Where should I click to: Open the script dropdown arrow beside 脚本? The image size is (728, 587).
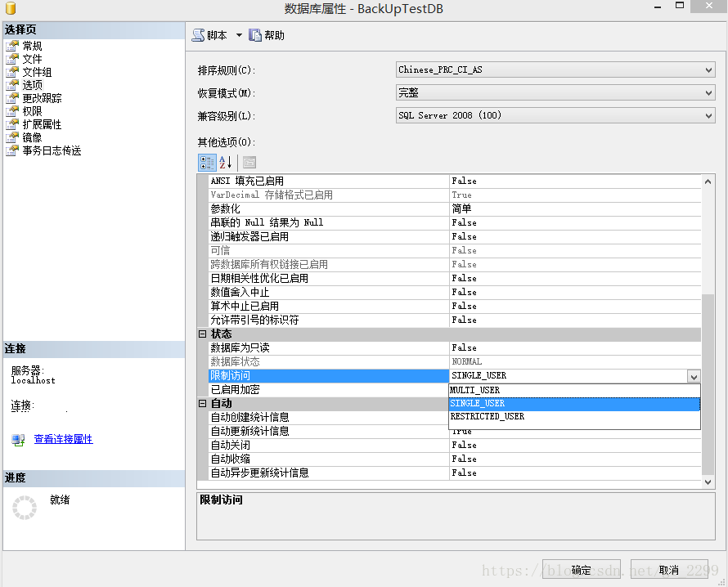point(239,35)
